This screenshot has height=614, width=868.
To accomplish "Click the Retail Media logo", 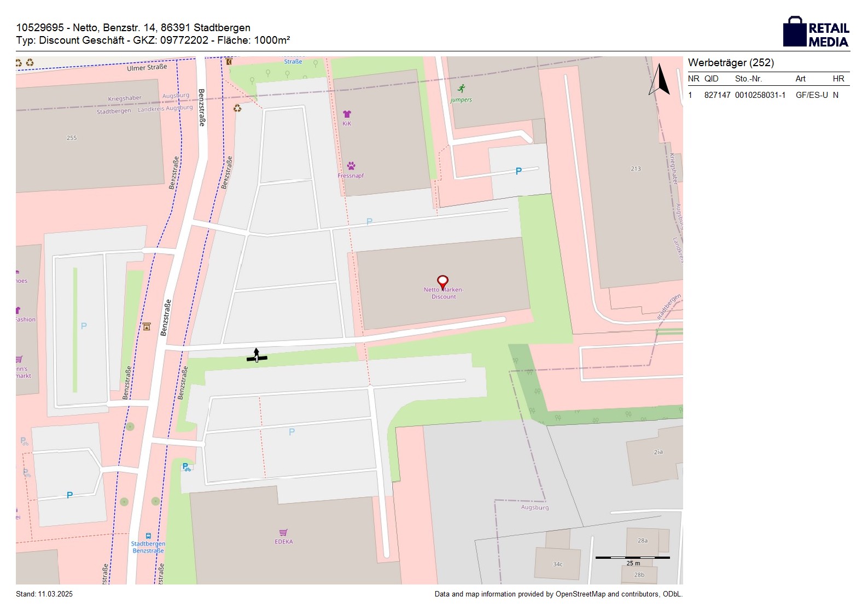I will [816, 32].
